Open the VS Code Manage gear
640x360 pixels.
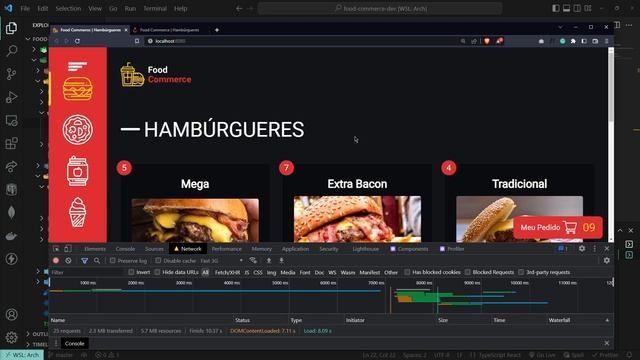(11, 337)
